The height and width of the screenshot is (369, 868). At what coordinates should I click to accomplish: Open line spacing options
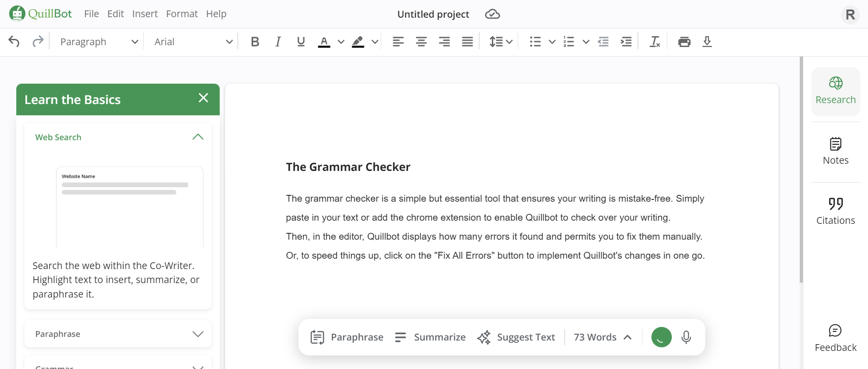[x=501, y=42]
